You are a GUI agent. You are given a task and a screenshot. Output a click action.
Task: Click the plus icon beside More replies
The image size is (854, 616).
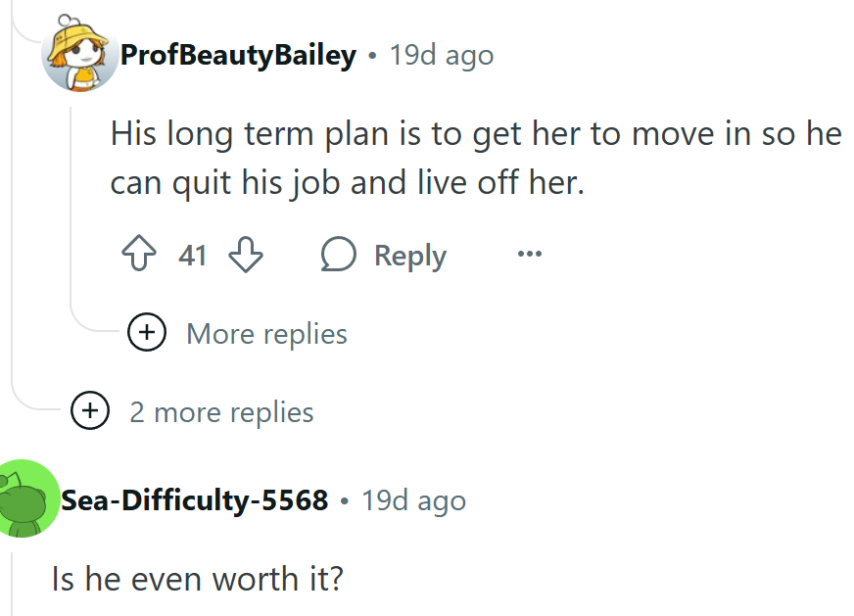147,333
